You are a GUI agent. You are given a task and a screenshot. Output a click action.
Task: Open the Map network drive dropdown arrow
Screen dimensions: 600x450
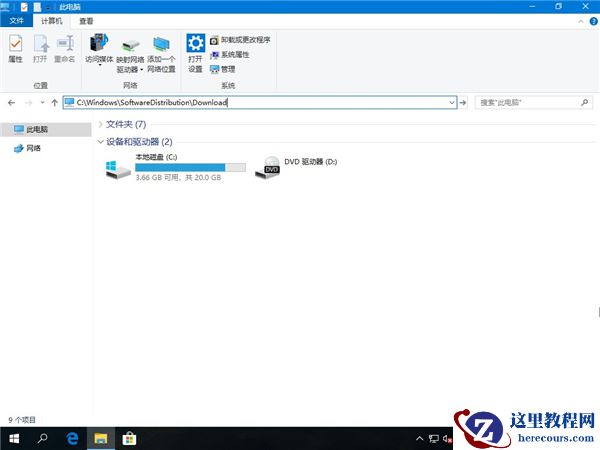pyautogui.click(x=142, y=70)
